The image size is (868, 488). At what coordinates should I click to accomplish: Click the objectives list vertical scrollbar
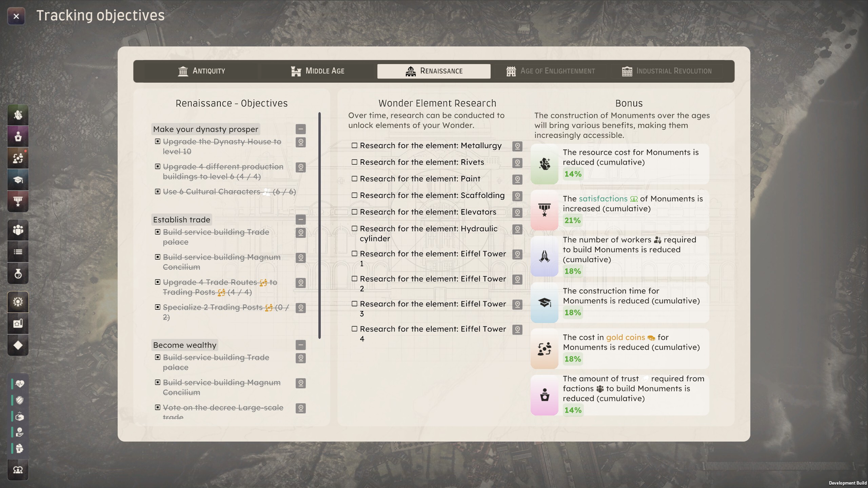319,225
